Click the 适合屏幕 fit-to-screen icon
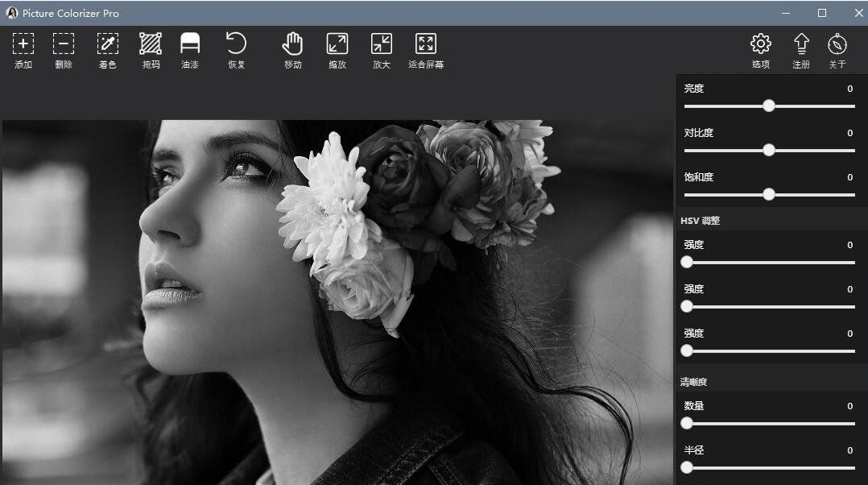868x485 pixels. pyautogui.click(x=426, y=44)
